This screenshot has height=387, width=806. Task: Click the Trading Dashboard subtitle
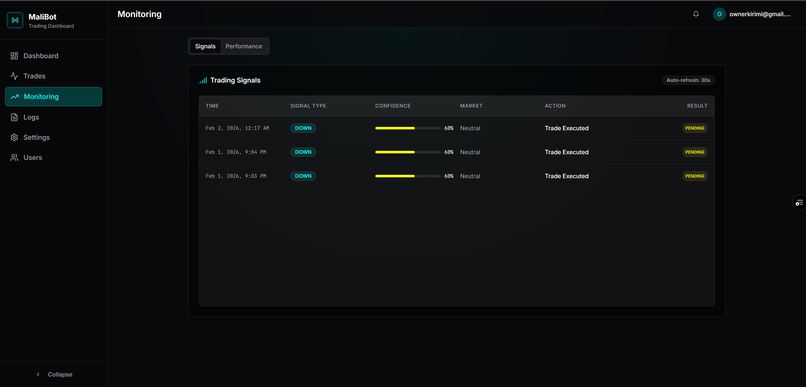pyautogui.click(x=51, y=26)
